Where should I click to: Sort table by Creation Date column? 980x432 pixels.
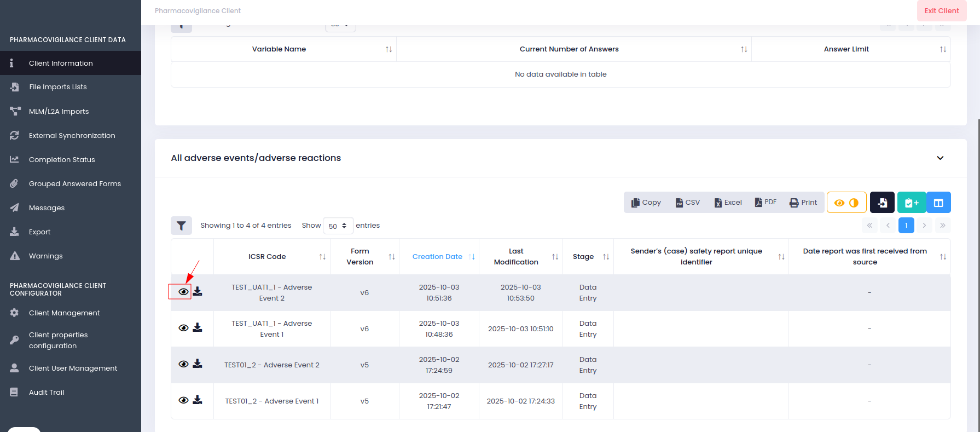coord(438,257)
